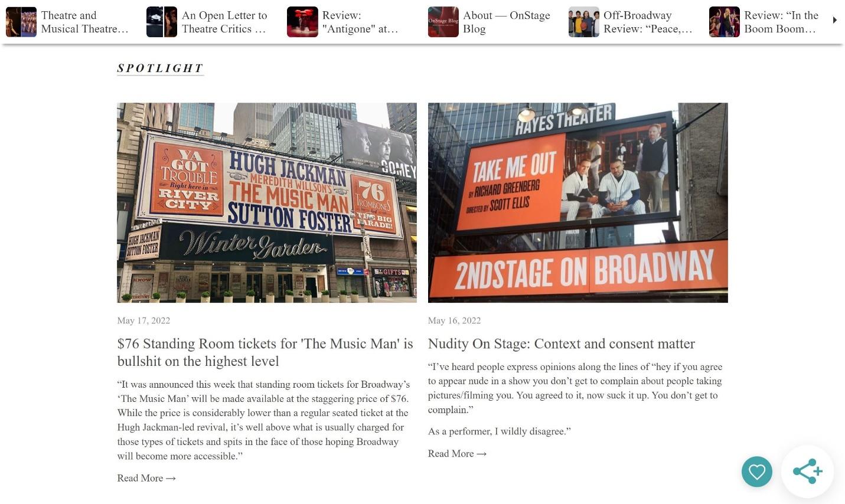
Task: Open 'Nudity On Stage' article headline
Action: tap(562, 343)
